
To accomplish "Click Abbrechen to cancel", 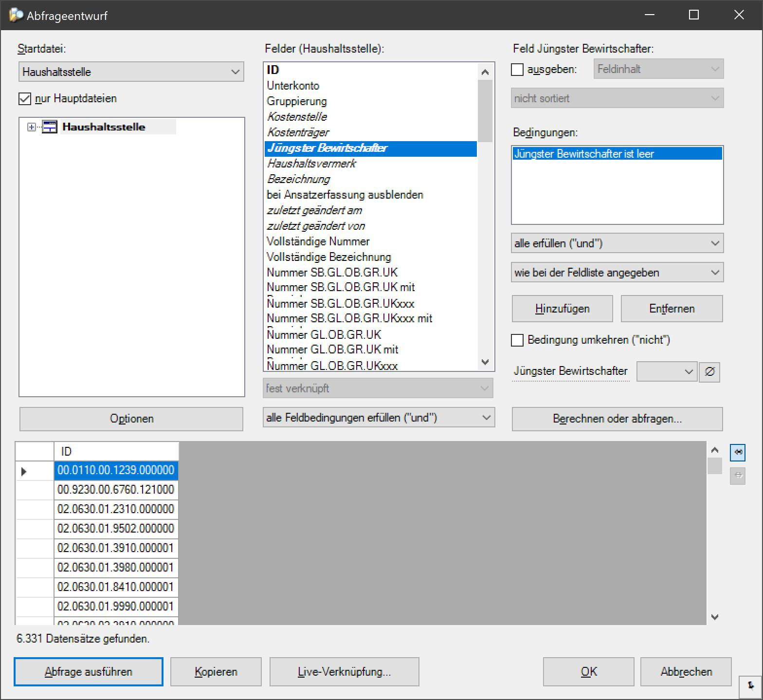I will [x=686, y=672].
